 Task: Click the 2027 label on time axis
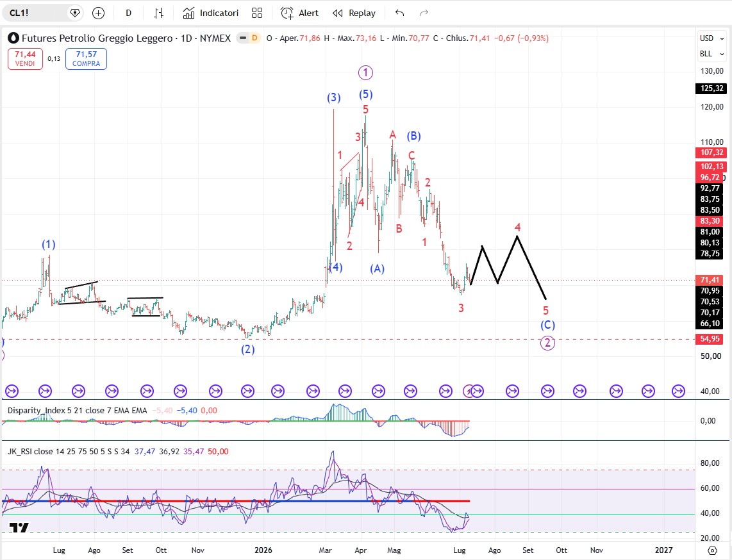coord(663,550)
